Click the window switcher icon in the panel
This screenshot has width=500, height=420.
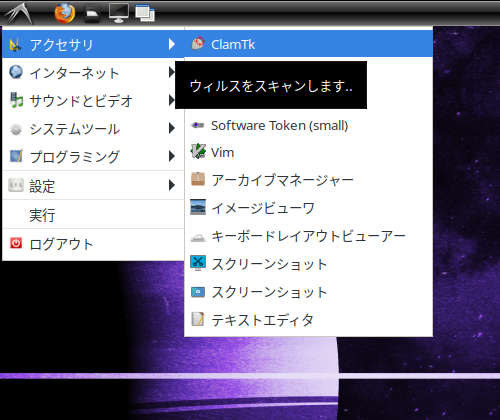coord(145,14)
